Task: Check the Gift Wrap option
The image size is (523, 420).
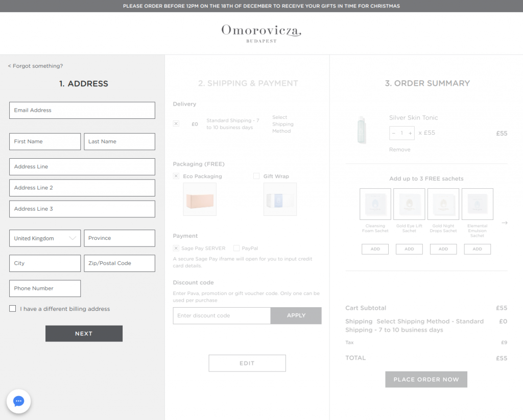Action: (x=256, y=176)
